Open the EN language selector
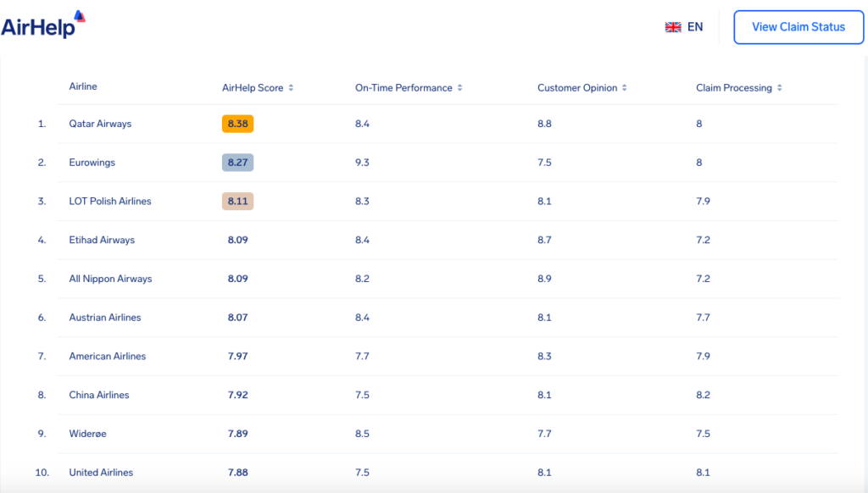 [x=684, y=27]
